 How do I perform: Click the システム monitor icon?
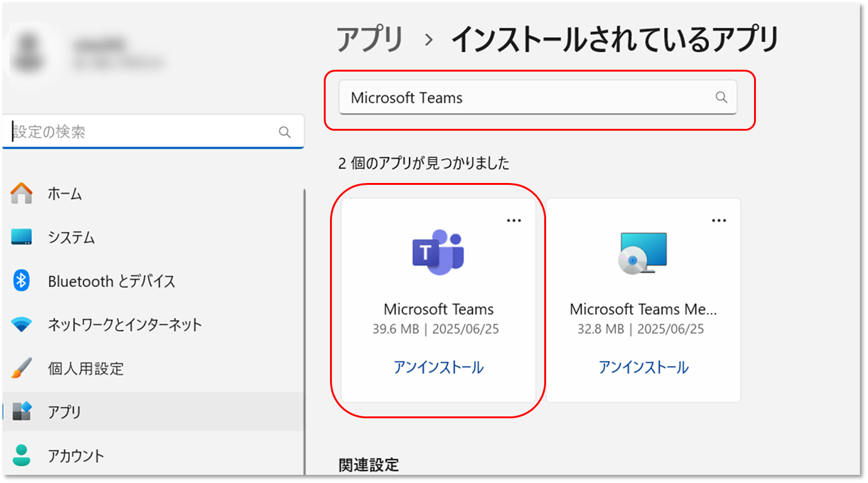pos(22,237)
